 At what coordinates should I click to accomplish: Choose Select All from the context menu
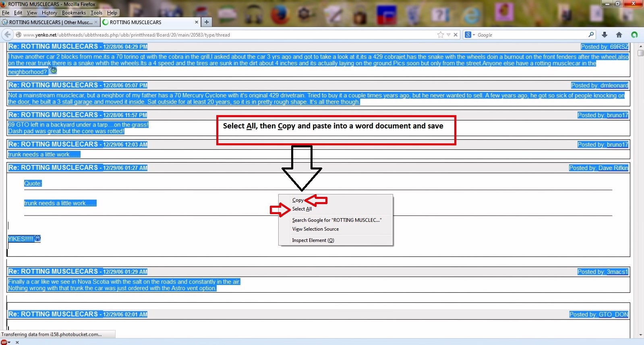(x=302, y=209)
